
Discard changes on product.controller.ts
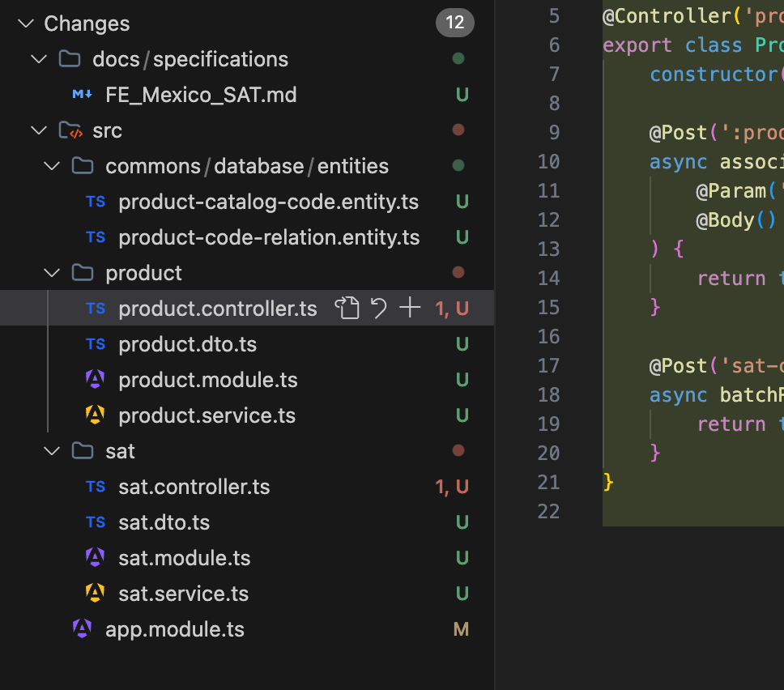[x=378, y=308]
